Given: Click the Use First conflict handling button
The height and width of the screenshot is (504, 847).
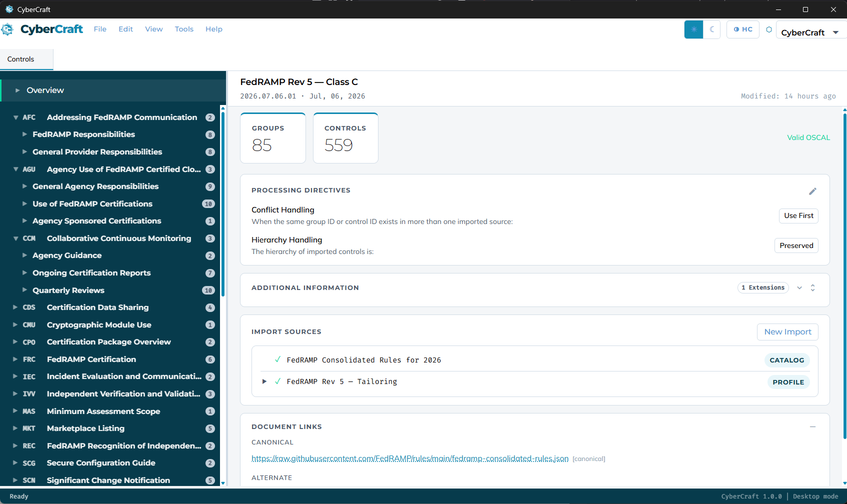Looking at the screenshot, I should click(798, 215).
